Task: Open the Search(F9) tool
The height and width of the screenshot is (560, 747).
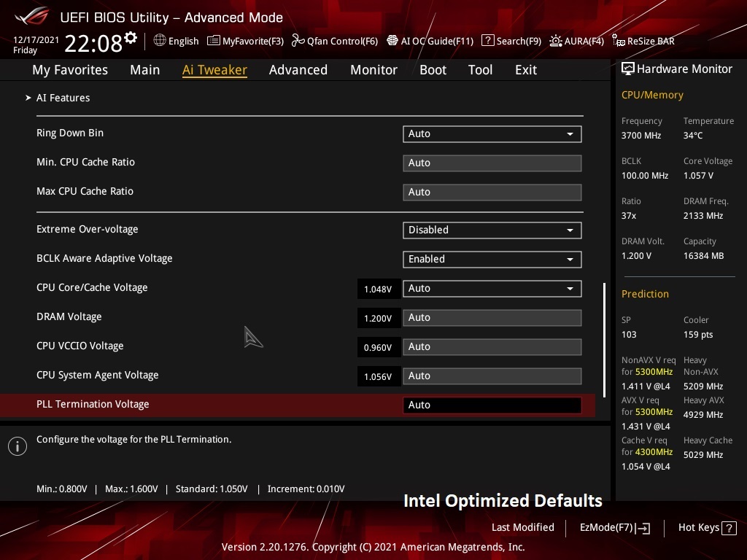Action: (x=511, y=41)
